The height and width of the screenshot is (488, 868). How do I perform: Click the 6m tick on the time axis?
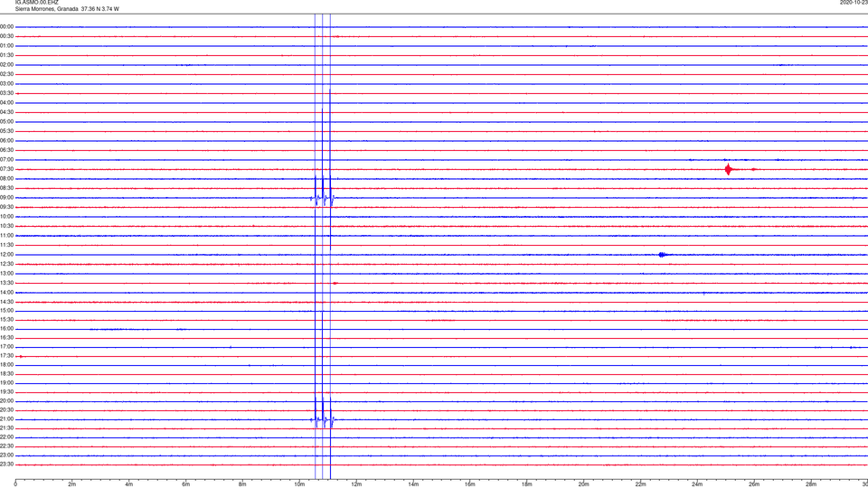186,484
